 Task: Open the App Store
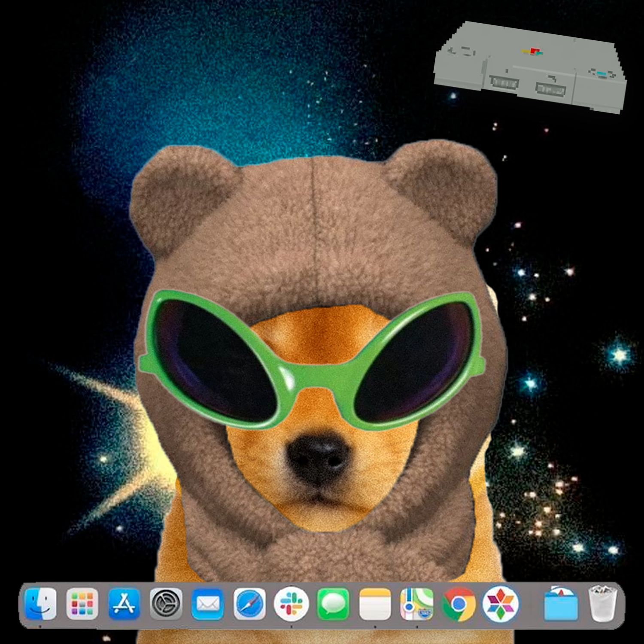[x=124, y=604]
